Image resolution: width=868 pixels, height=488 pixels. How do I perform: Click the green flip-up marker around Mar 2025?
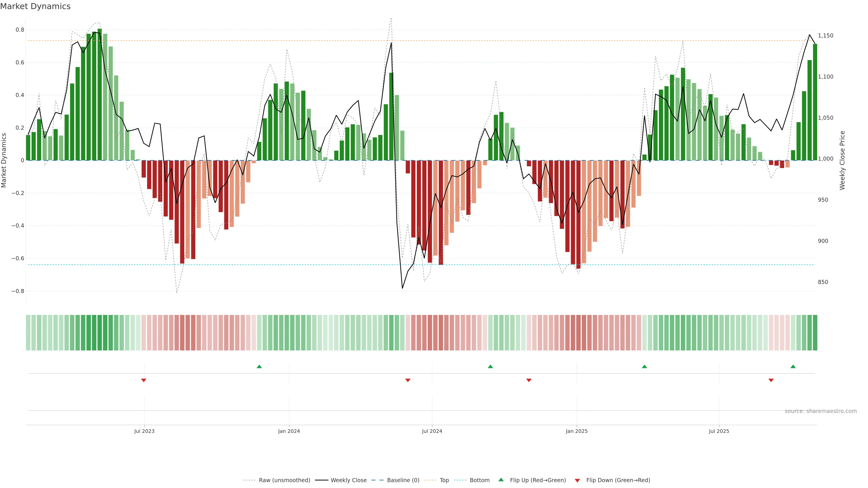click(644, 366)
